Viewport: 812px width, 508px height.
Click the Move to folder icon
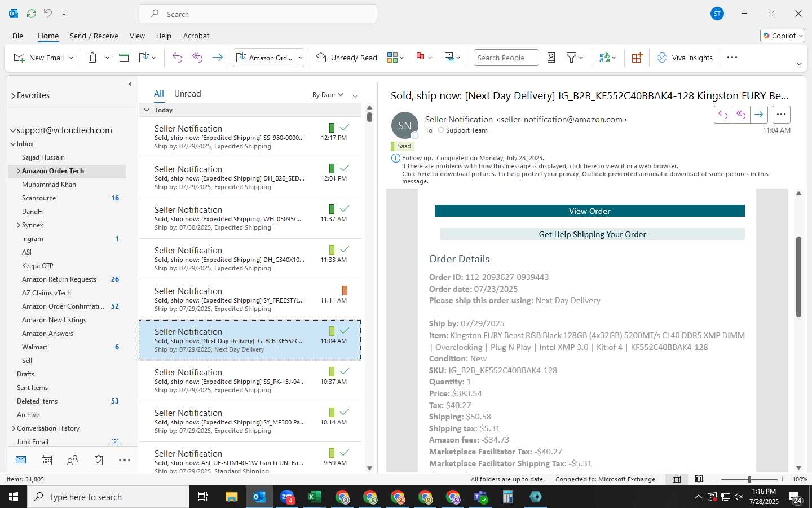(x=144, y=58)
